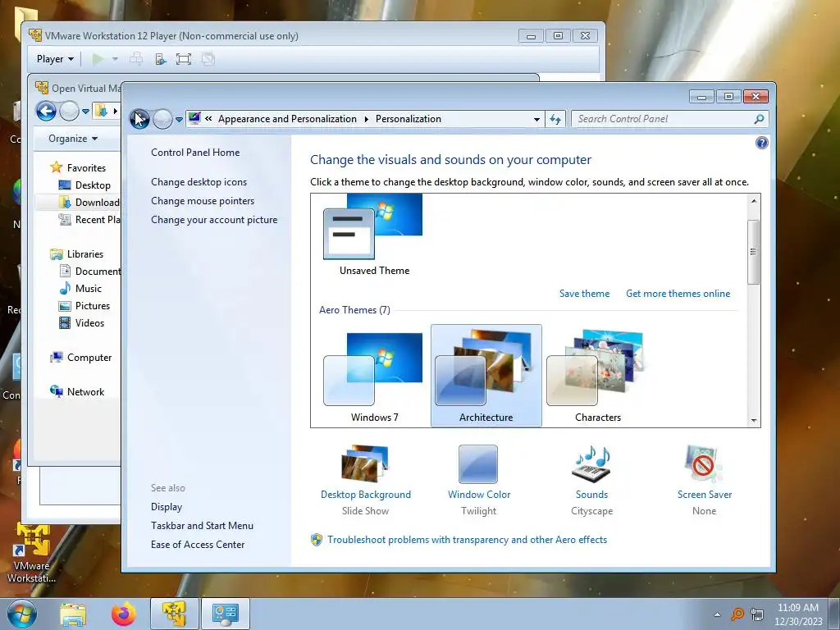
Task: Troubleshoot problems with transparency and Aero effects
Action: (x=467, y=540)
